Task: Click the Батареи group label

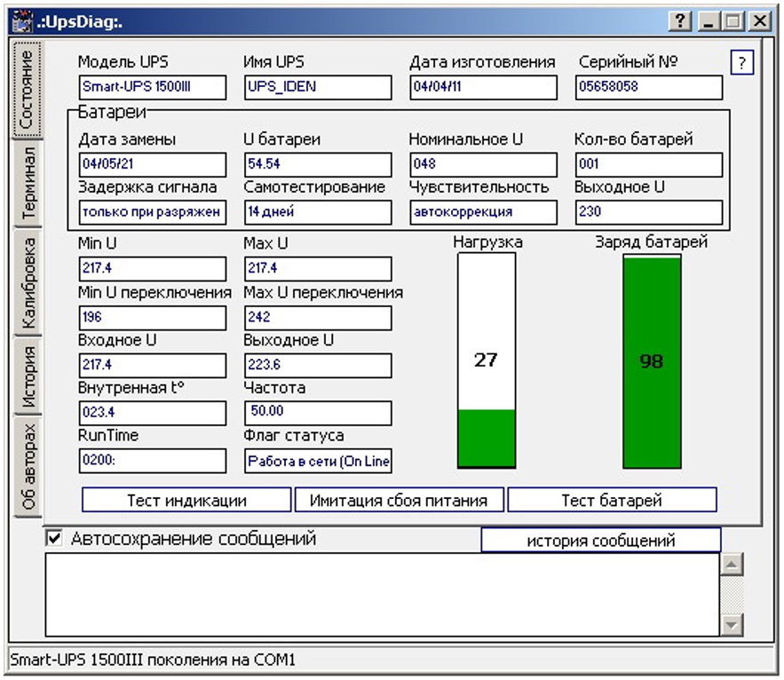Action: [x=112, y=112]
